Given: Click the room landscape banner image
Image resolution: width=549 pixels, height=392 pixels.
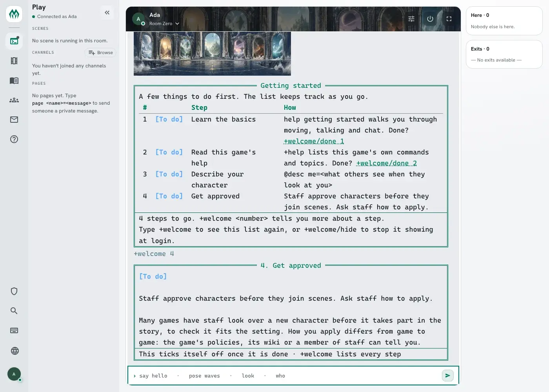Looking at the screenshot, I should (212, 53).
